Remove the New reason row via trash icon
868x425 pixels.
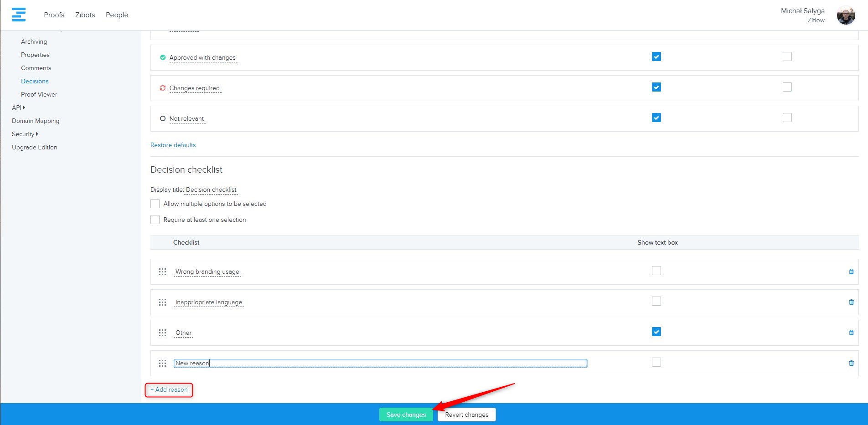pos(851,363)
